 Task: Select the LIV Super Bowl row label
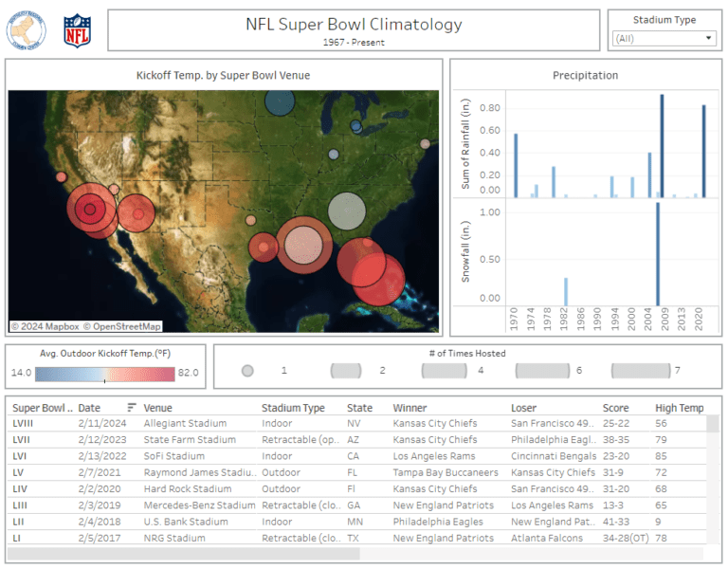pos(20,488)
